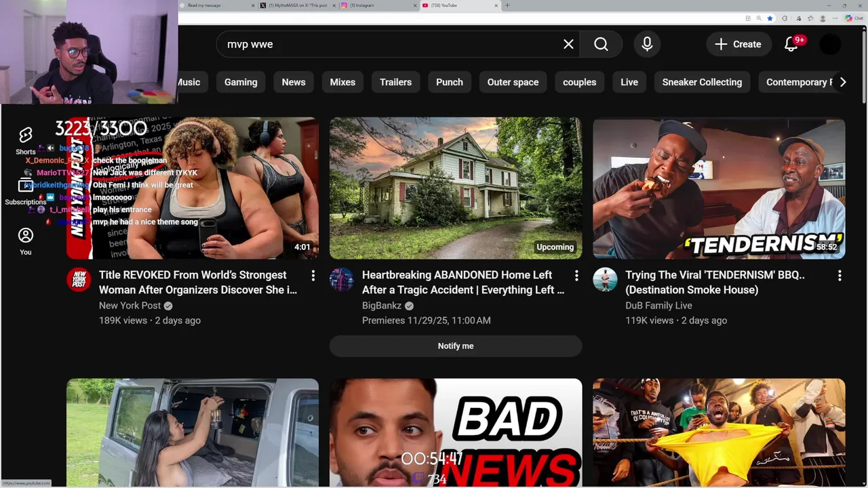Open the abandoned home video thumbnail

tap(456, 188)
